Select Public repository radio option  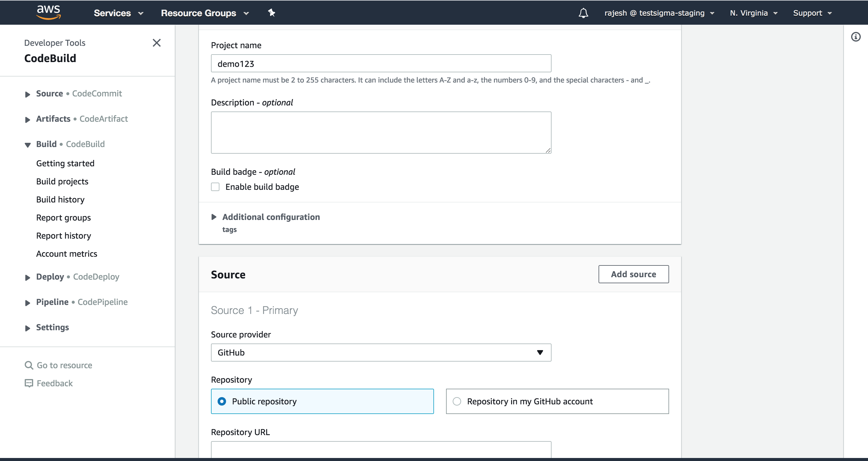point(222,401)
